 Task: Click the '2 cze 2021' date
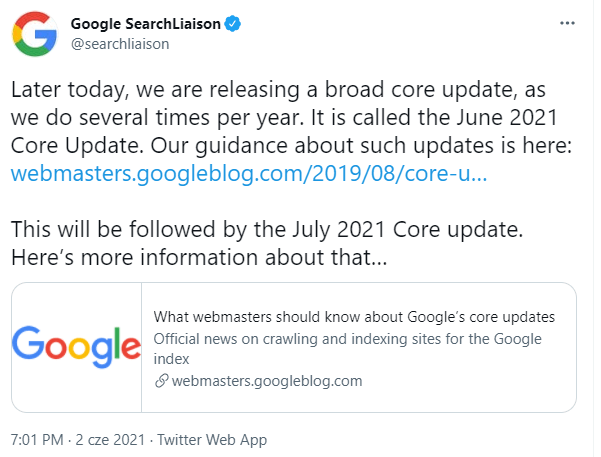pyautogui.click(x=110, y=440)
